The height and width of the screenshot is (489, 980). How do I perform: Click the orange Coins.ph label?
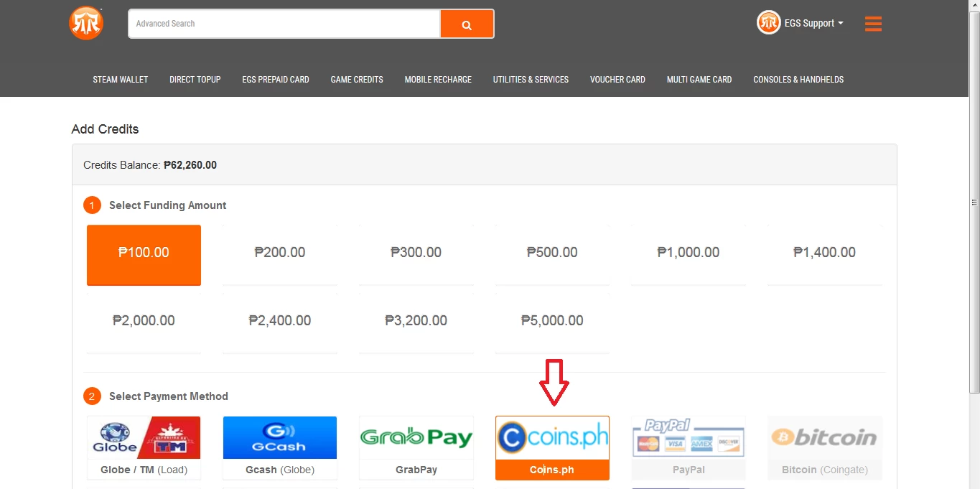[x=552, y=470]
